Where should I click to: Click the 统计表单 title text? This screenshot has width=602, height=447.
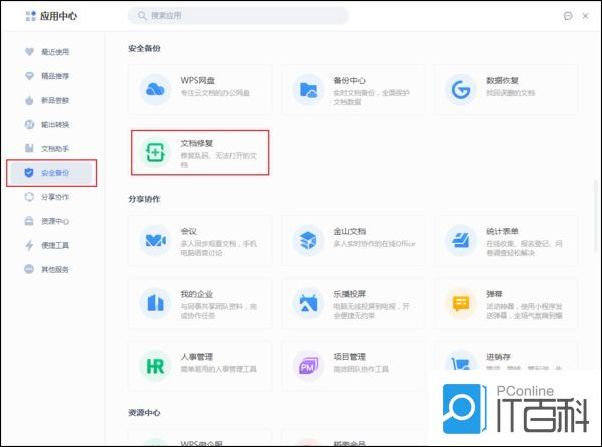click(x=502, y=231)
